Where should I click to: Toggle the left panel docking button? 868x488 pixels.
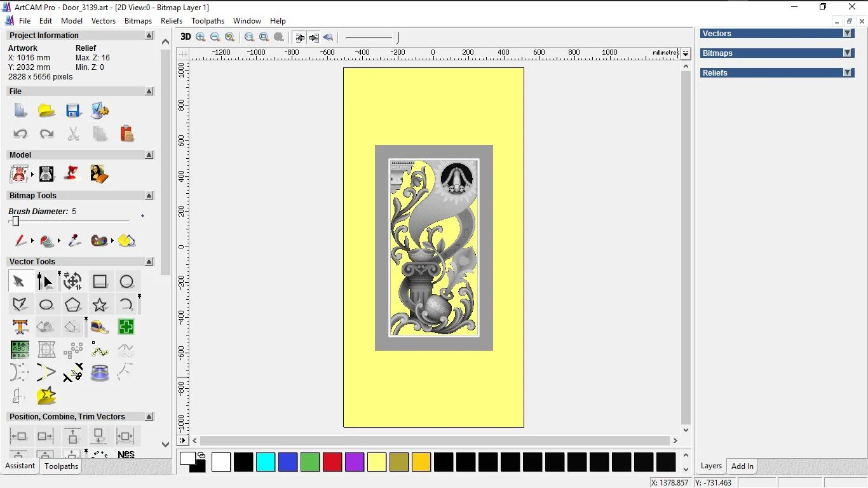point(299,37)
